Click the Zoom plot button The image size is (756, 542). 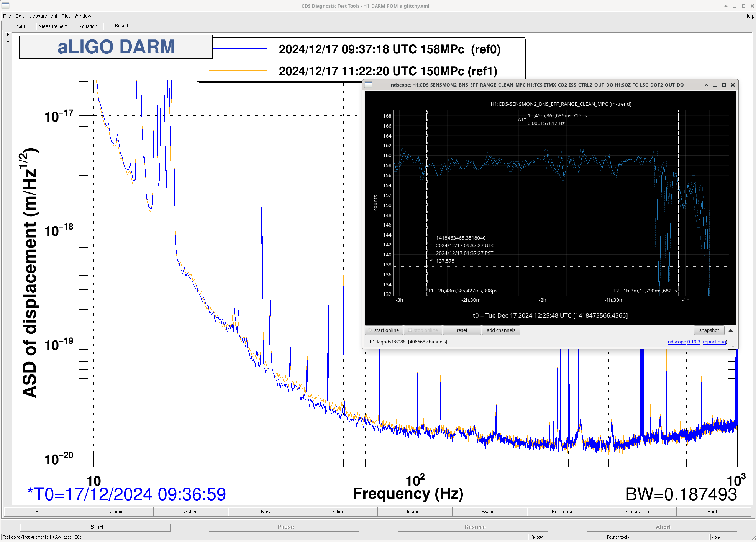pyautogui.click(x=116, y=512)
